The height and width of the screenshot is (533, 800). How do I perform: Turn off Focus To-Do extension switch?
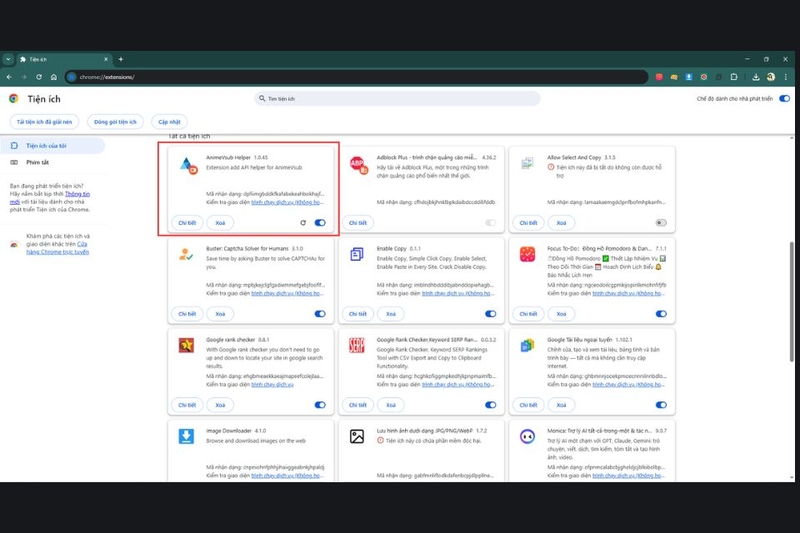661,314
